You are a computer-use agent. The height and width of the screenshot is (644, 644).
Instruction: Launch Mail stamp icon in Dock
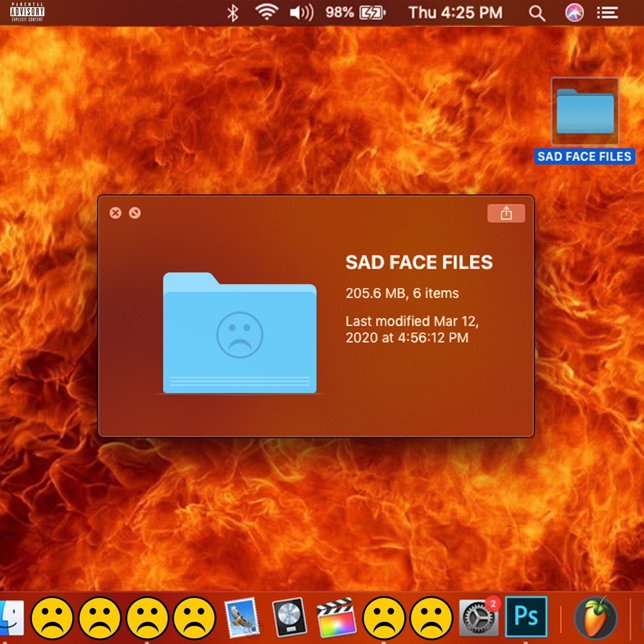243,618
